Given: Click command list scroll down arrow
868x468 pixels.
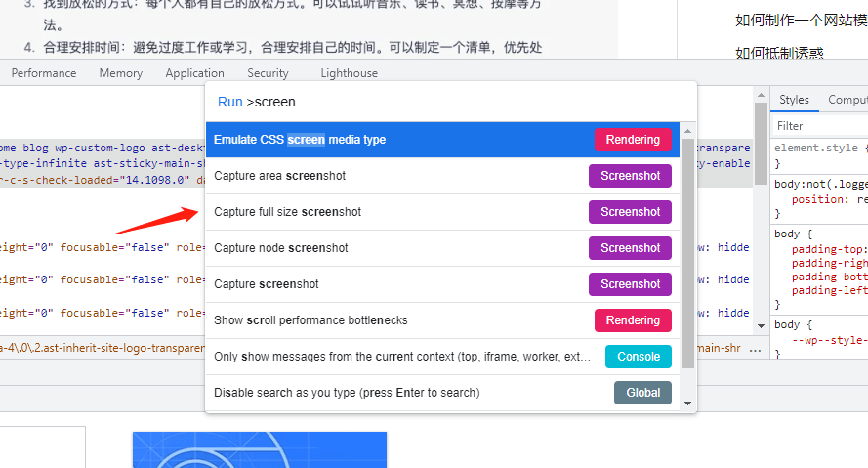Looking at the screenshot, I should coord(687,404).
